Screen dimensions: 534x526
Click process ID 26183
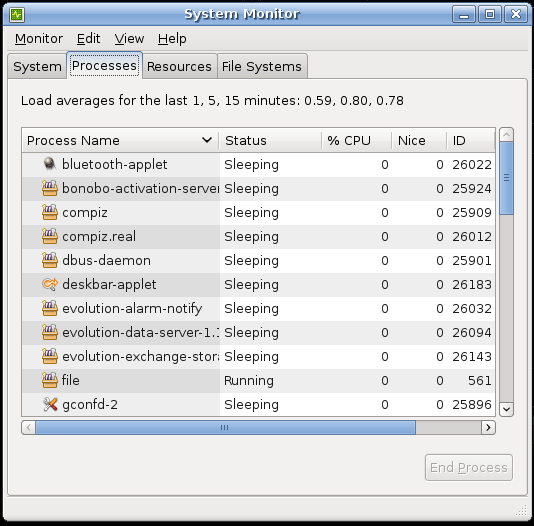(472, 285)
